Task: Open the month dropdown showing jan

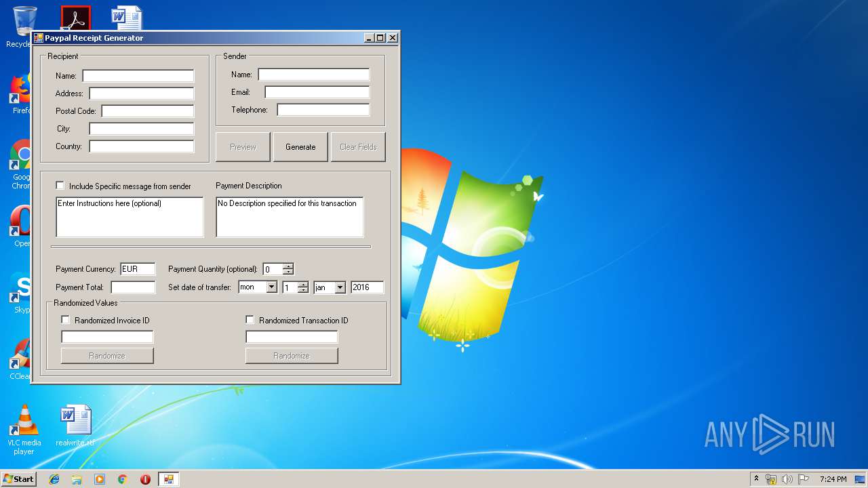Action: (340, 287)
